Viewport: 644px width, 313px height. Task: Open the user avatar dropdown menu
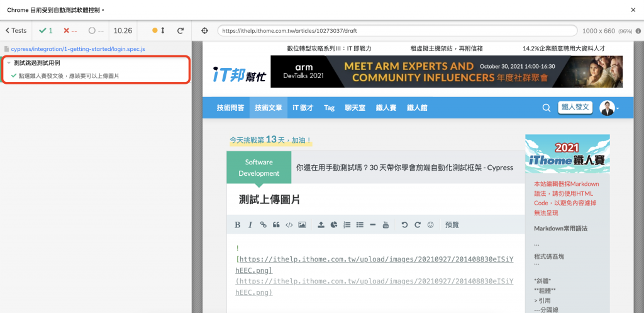point(609,108)
